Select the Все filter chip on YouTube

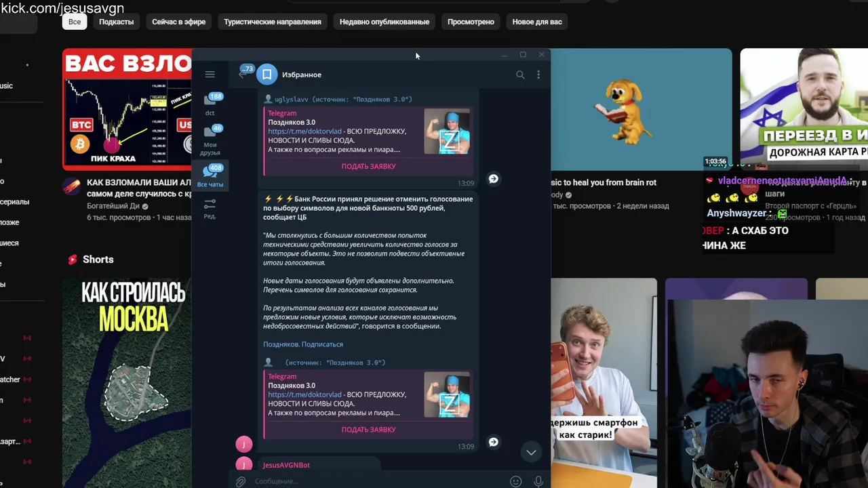(x=75, y=22)
